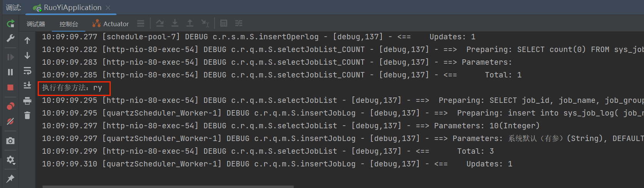The width and height of the screenshot is (644, 188).
Task: Switch to the 调试器 tab
Action: point(36,24)
